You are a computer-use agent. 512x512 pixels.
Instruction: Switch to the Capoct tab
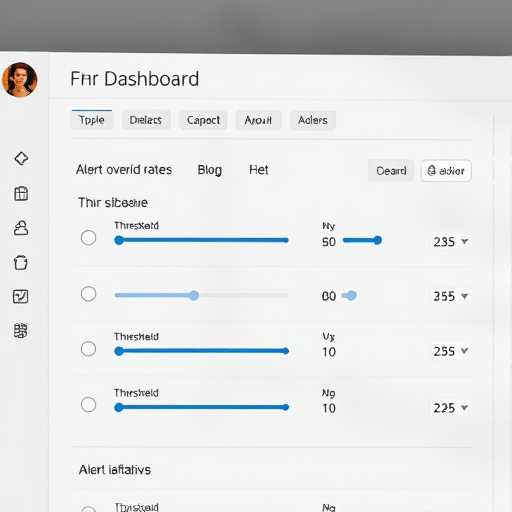tap(203, 120)
